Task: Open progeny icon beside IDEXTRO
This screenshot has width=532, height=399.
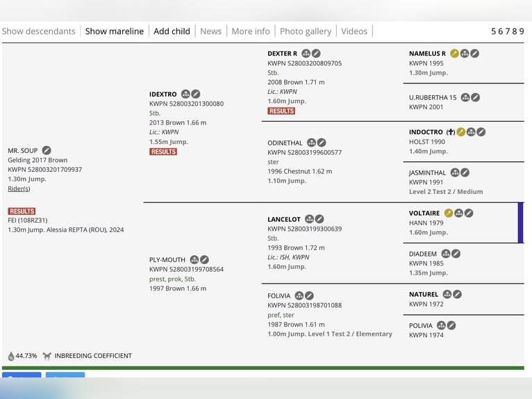Action: pyautogui.click(x=185, y=94)
